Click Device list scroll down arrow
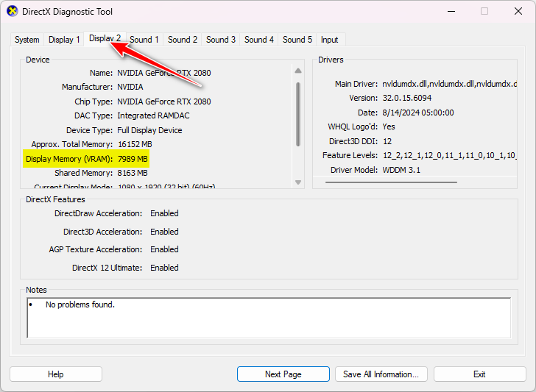536x392 pixels. pos(298,182)
